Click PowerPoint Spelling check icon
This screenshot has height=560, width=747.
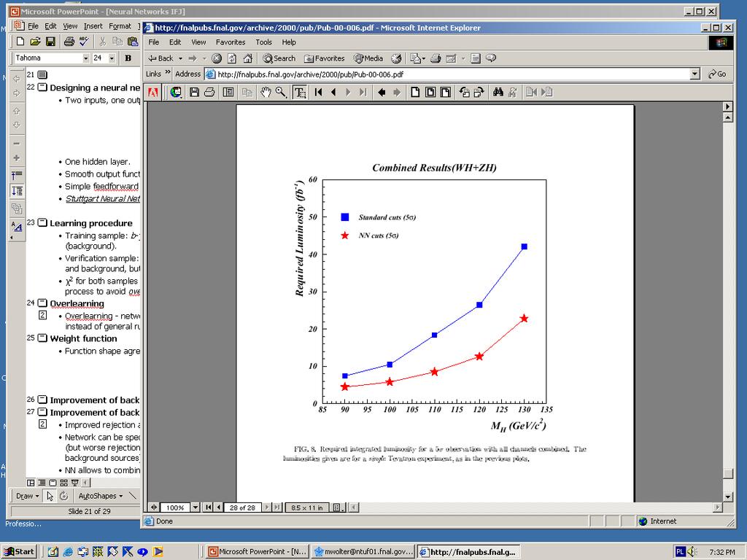point(84,42)
